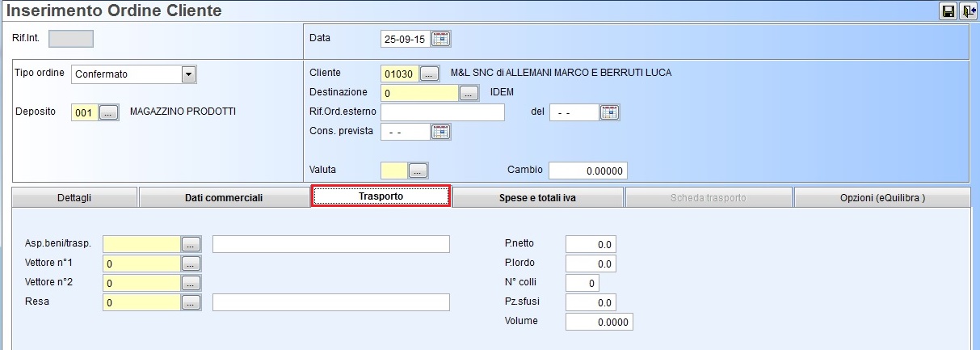This screenshot has height=350, width=980.
Task: Switch to the Dati commerciali tab
Action: tap(224, 198)
